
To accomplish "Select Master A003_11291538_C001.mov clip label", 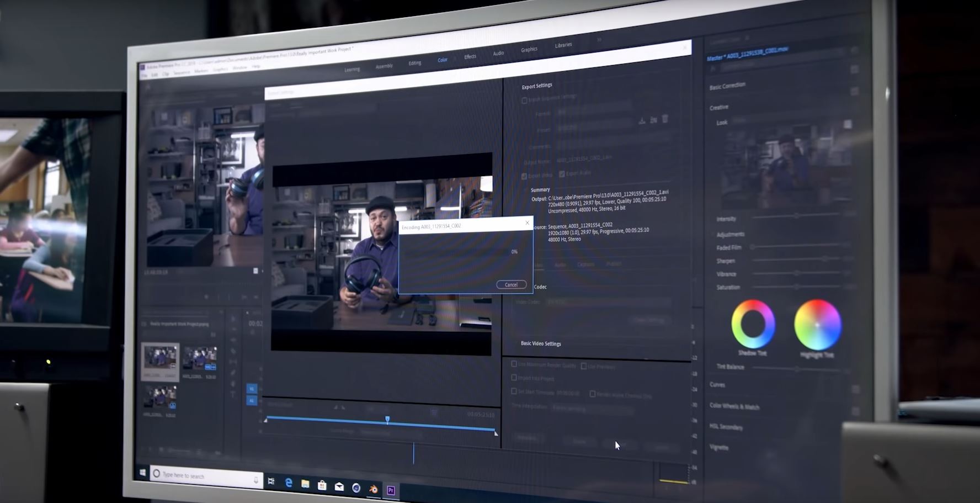I will 749,54.
